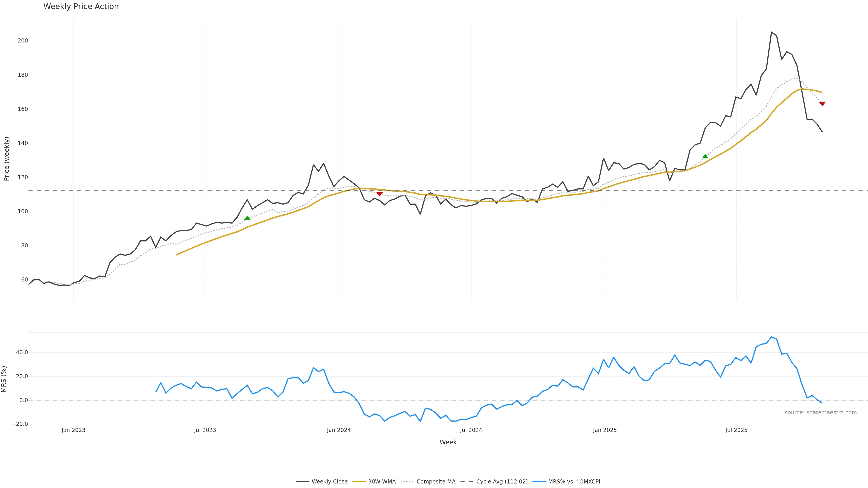Click the green up-triangle marker in 2025

[705, 156]
